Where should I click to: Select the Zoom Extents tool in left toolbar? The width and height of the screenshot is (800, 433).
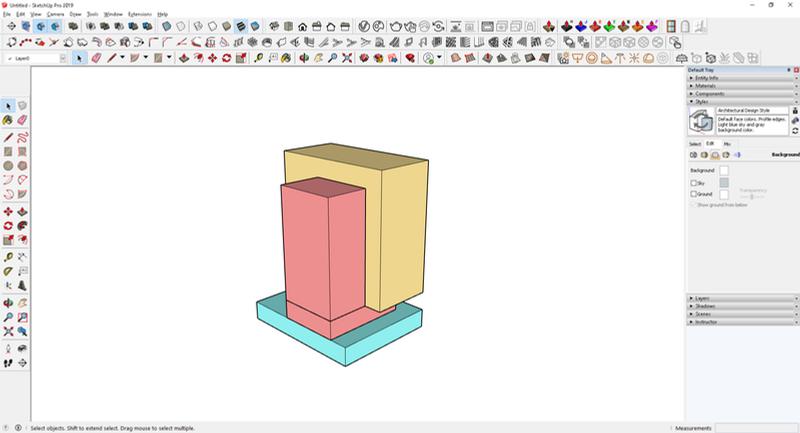(8, 332)
